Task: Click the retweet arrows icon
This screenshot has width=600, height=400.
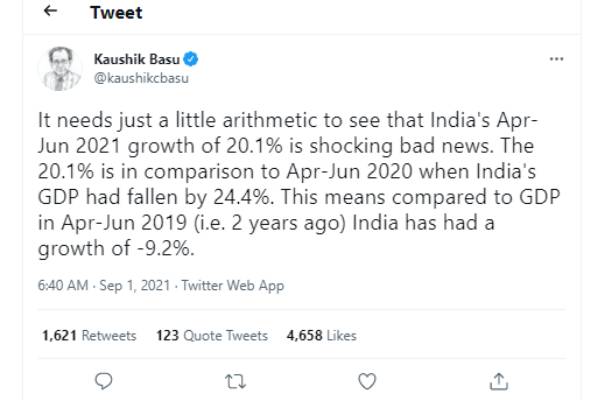Action: 236,380
